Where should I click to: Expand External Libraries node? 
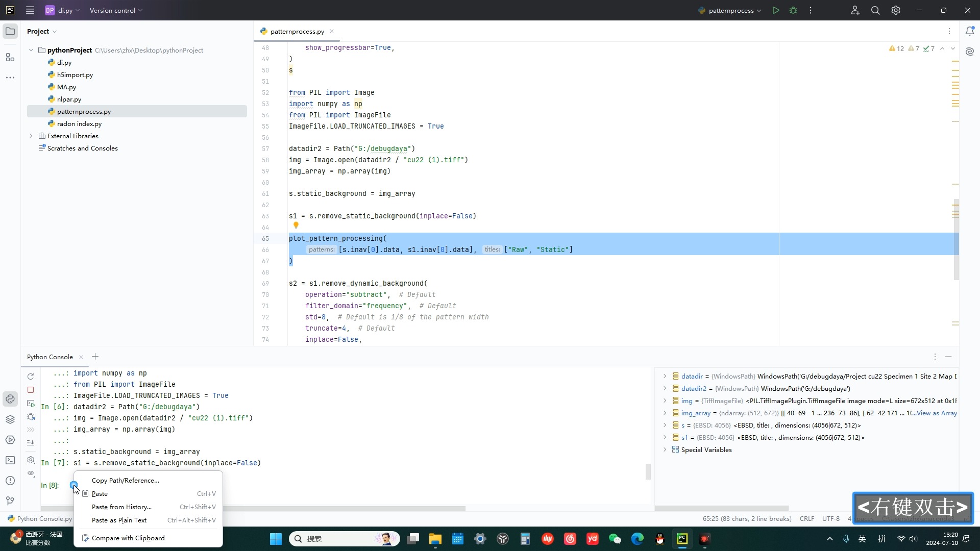click(x=31, y=136)
